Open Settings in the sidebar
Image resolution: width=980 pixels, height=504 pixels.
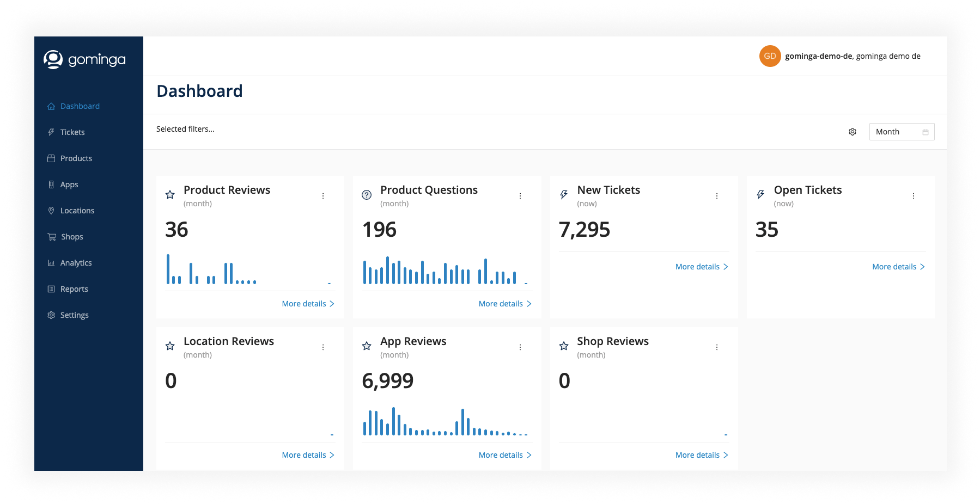pyautogui.click(x=74, y=315)
